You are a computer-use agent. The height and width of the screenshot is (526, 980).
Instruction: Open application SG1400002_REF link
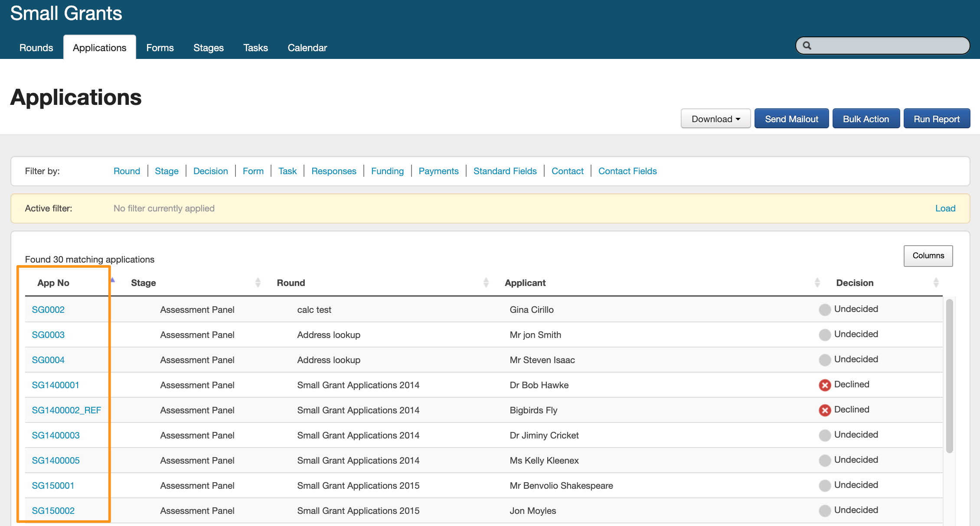coord(66,410)
